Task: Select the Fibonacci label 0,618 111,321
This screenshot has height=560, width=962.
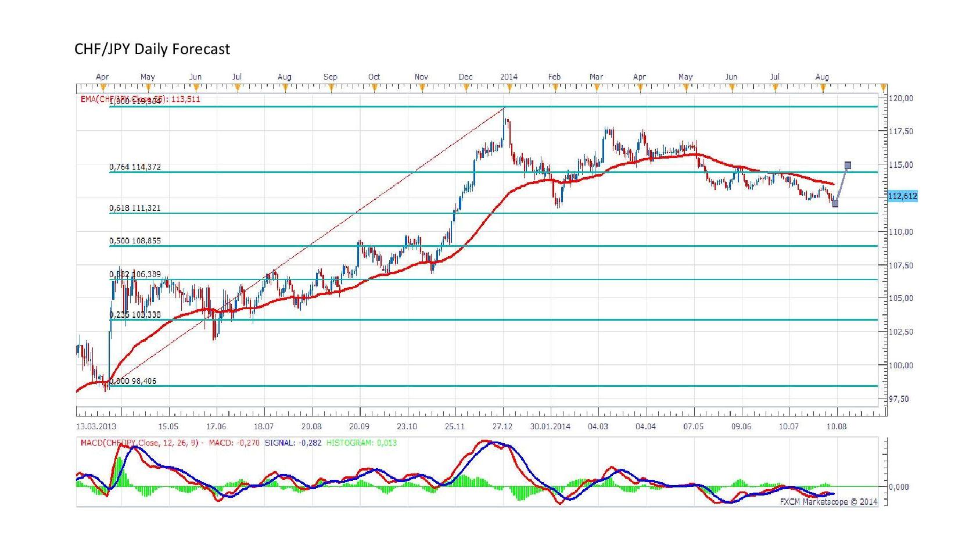Action: (x=135, y=208)
